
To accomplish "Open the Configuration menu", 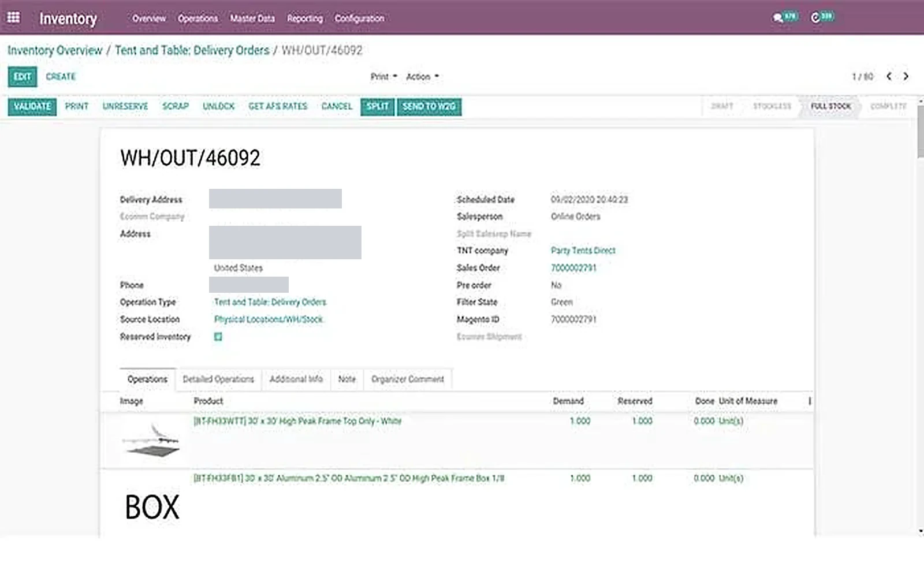I will (359, 18).
